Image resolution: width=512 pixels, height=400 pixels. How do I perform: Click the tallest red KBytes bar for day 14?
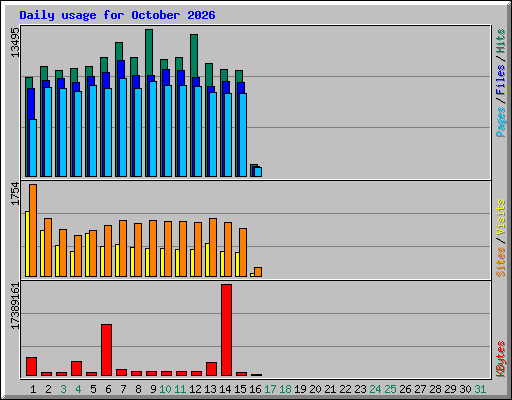(x=226, y=330)
